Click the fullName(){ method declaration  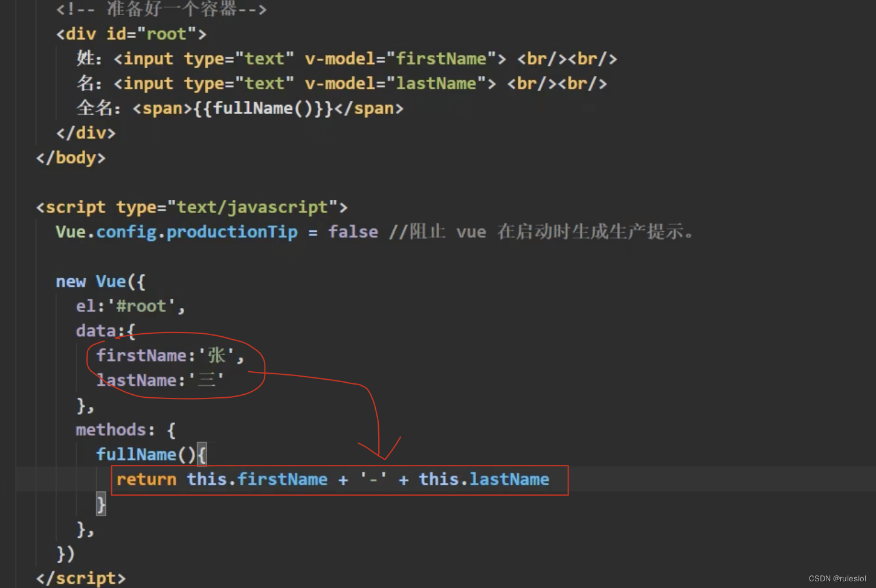click(x=151, y=455)
